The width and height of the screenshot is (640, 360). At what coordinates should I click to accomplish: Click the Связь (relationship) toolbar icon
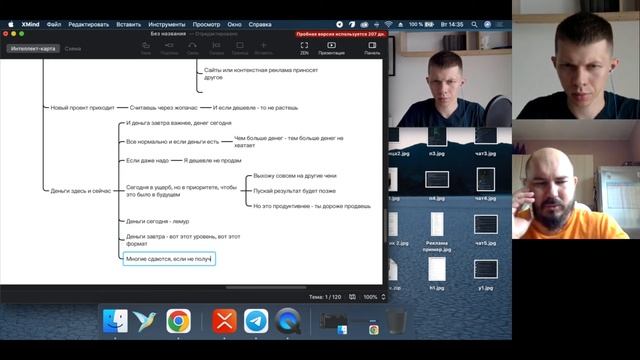coord(193,45)
